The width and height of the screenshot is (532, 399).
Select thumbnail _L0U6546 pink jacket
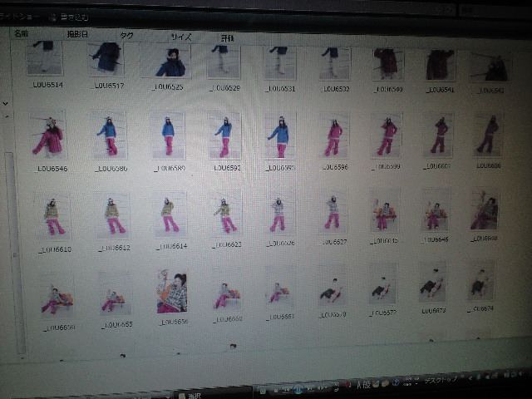48,135
